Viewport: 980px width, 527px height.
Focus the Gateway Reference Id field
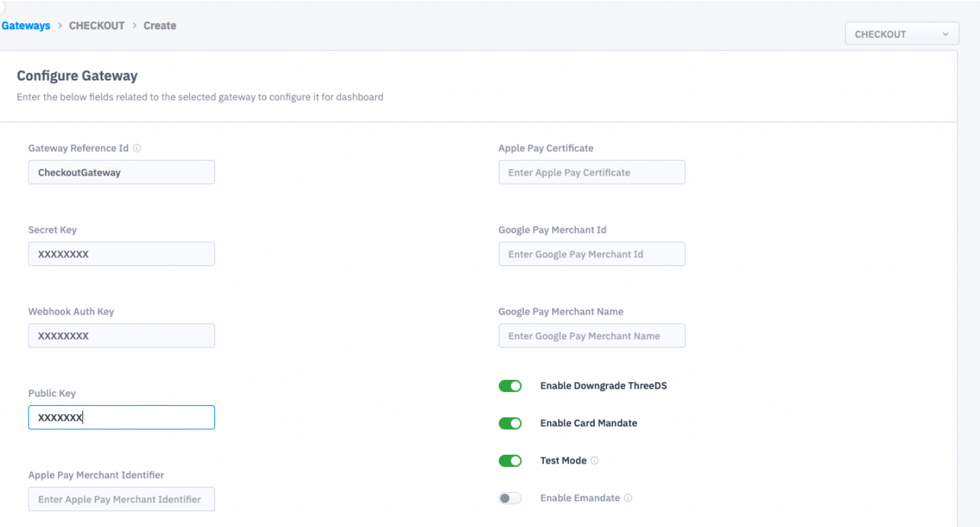click(121, 172)
